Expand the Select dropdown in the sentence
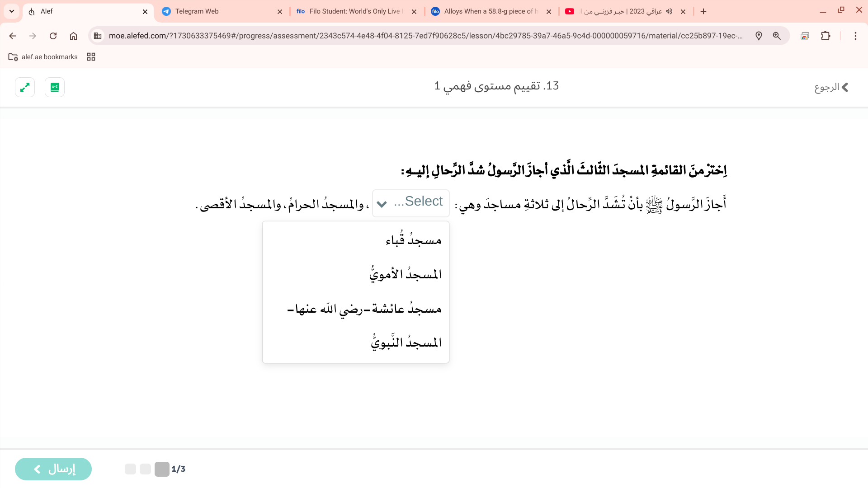The width and height of the screenshot is (868, 488). tap(410, 203)
